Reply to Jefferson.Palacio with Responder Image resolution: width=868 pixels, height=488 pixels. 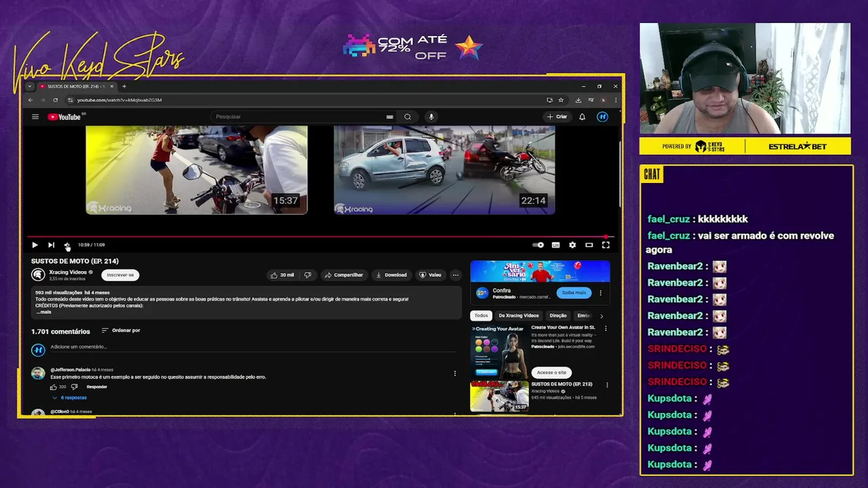pos(97,387)
